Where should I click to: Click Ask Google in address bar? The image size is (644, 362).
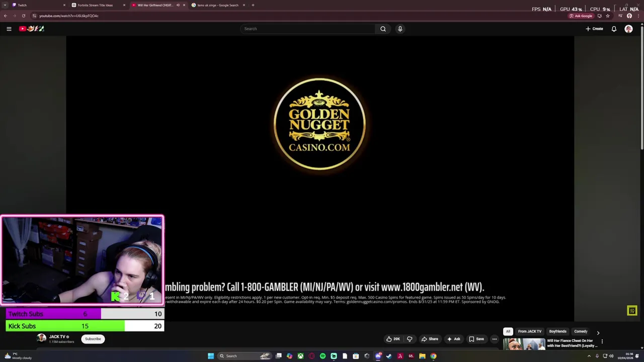point(581,16)
